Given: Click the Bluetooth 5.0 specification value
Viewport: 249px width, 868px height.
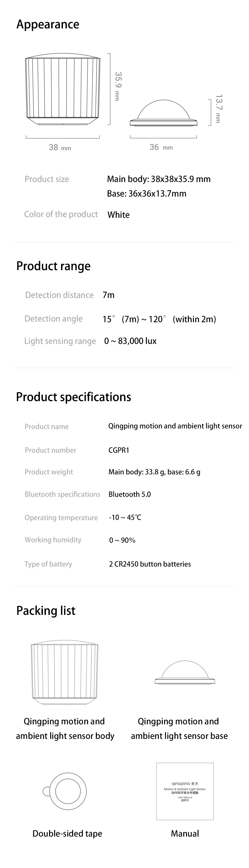Looking at the screenshot, I should [130, 494].
